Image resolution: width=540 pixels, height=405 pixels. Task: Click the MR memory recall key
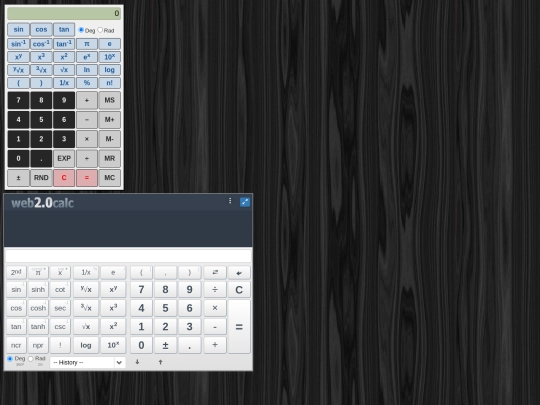tap(110, 158)
